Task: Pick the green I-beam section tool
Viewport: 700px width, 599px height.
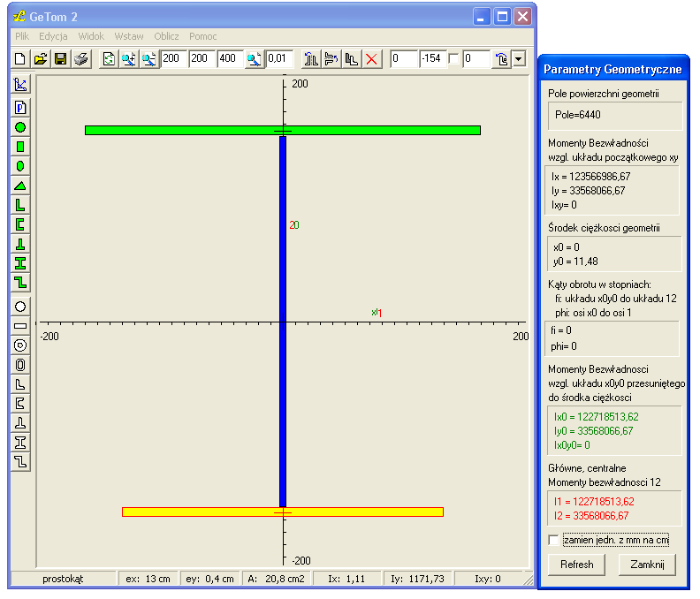Action: click(x=20, y=263)
